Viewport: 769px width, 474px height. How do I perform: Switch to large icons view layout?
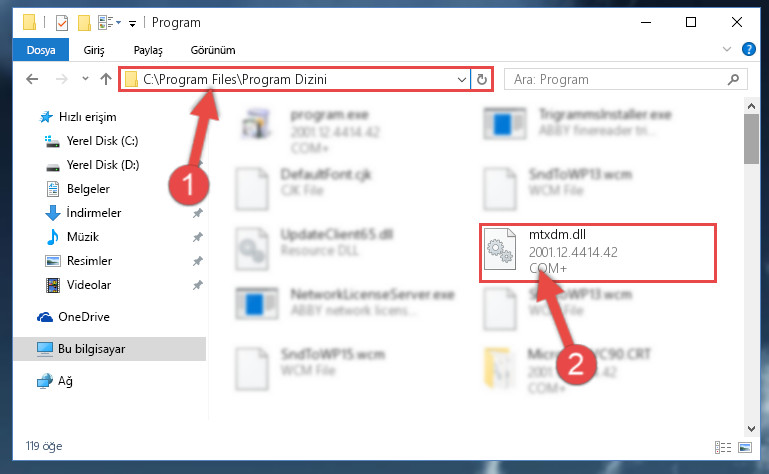[x=744, y=447]
